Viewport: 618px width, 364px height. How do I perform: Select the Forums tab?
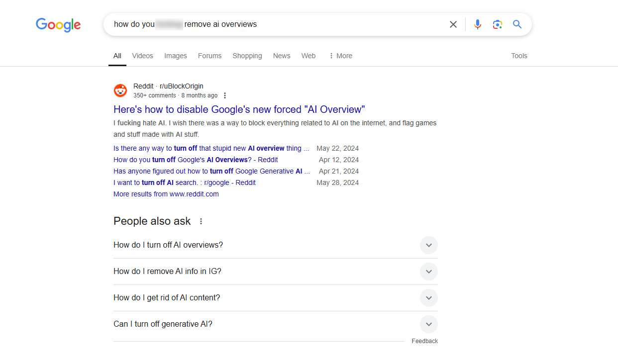(x=209, y=56)
